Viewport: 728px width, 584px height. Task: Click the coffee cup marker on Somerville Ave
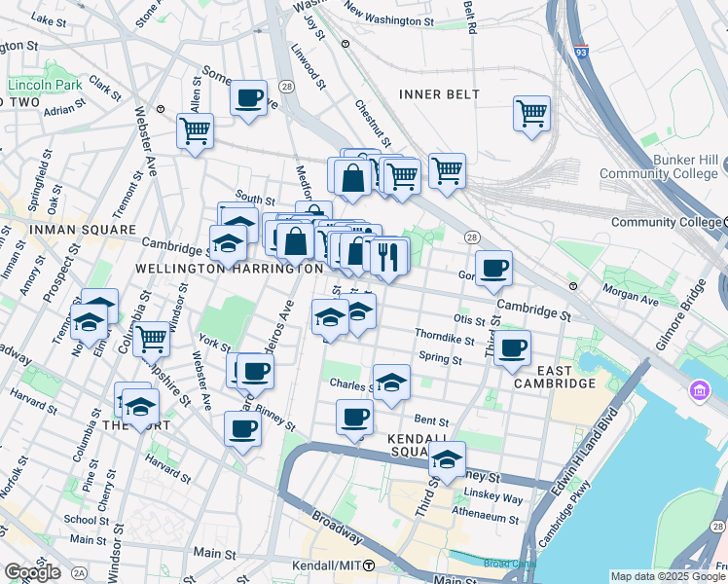click(249, 98)
